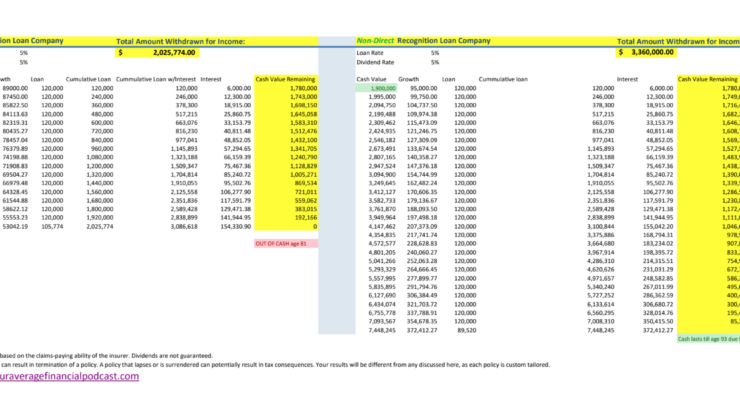740x400 pixels.
Task: Click the 'Growth' column header
Action: (x=409, y=79)
